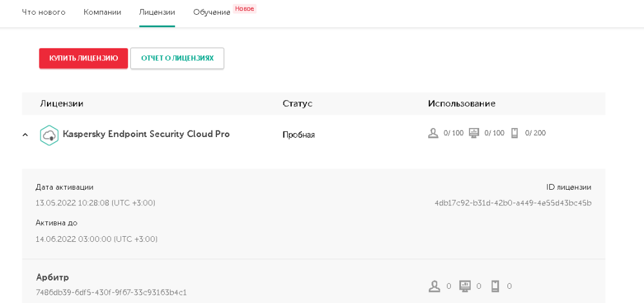
Task: Click Kaspersky Endpoint Security Cloud Pro license name
Action: point(146,134)
